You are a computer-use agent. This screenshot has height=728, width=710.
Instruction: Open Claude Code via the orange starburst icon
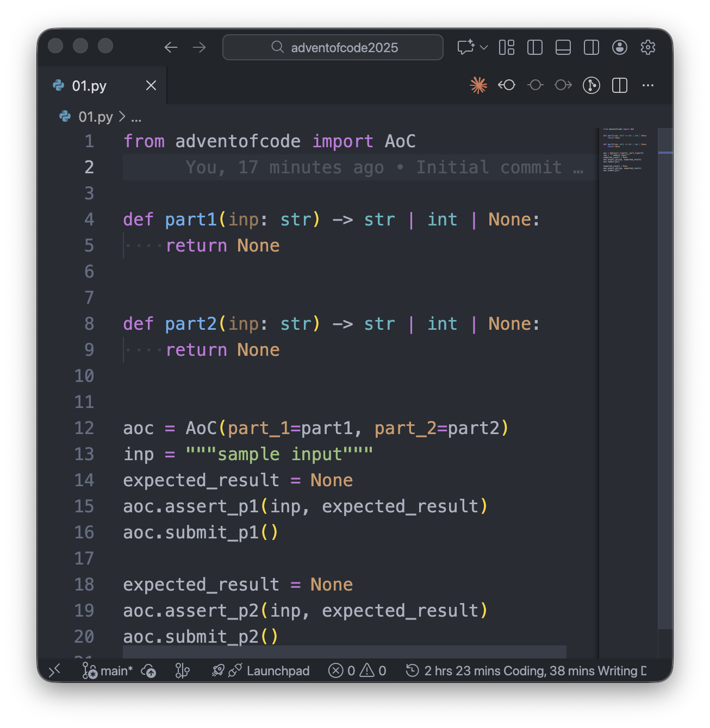click(478, 85)
